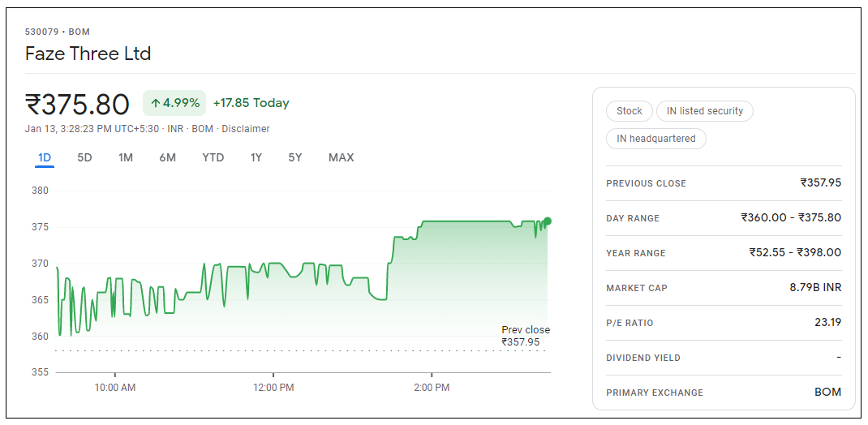
Task: Click the 8.79B INR market cap value
Action: (815, 287)
